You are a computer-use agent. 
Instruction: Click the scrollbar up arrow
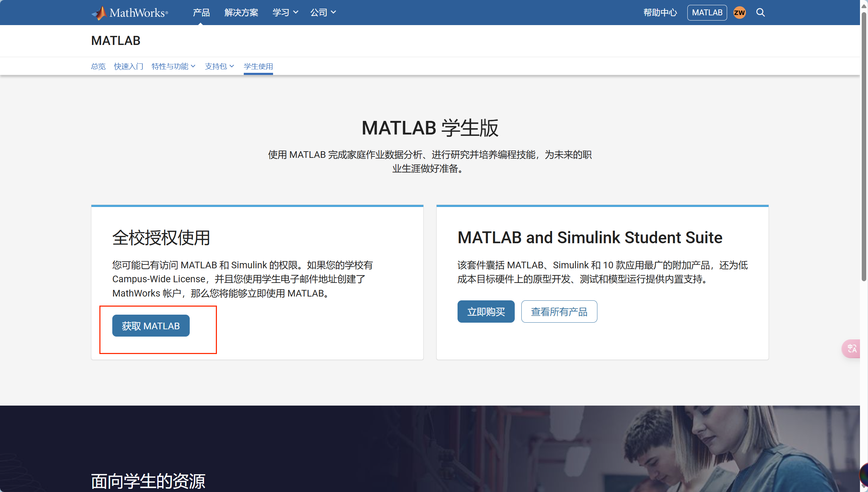point(864,6)
